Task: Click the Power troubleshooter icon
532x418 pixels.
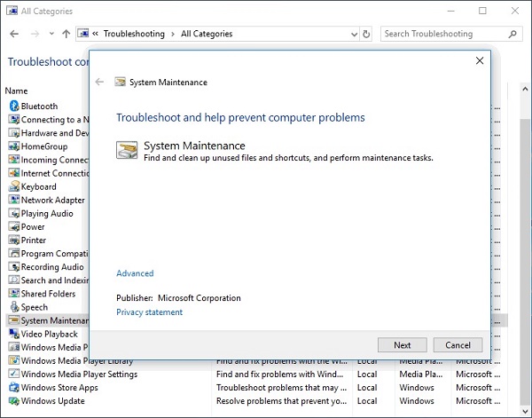Action: (13, 227)
